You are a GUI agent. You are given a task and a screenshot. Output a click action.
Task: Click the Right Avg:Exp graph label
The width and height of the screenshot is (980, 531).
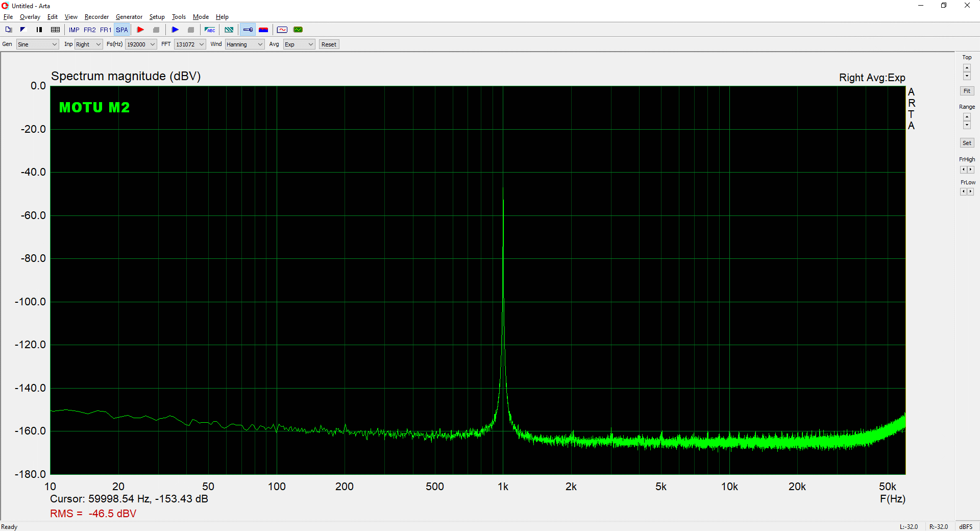[x=872, y=78]
